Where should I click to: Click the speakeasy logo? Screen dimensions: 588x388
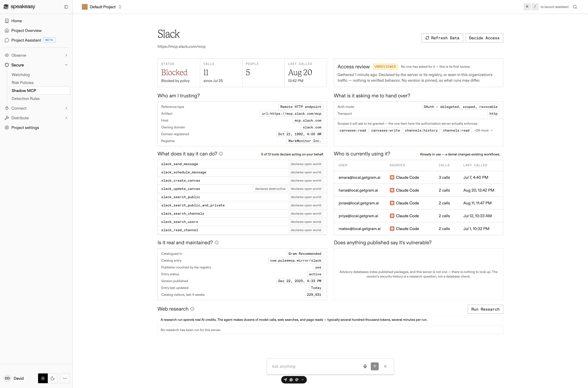pos(19,7)
